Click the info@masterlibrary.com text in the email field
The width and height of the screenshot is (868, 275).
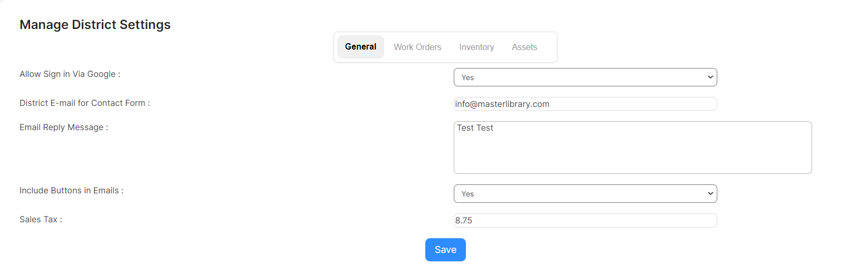click(x=502, y=104)
